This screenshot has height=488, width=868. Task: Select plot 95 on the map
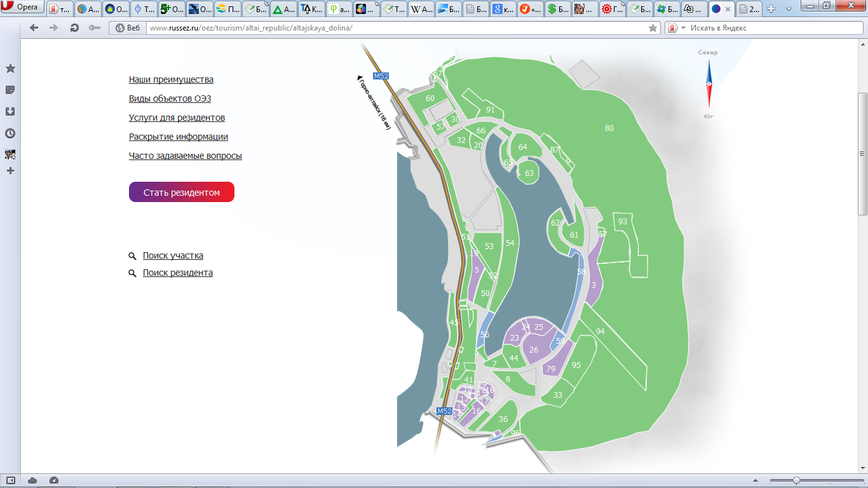576,365
